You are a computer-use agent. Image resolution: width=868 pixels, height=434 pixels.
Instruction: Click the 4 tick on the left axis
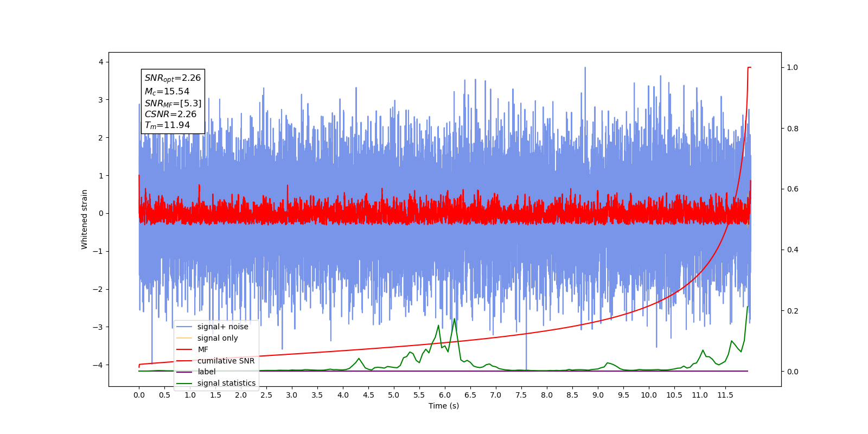[x=101, y=62]
